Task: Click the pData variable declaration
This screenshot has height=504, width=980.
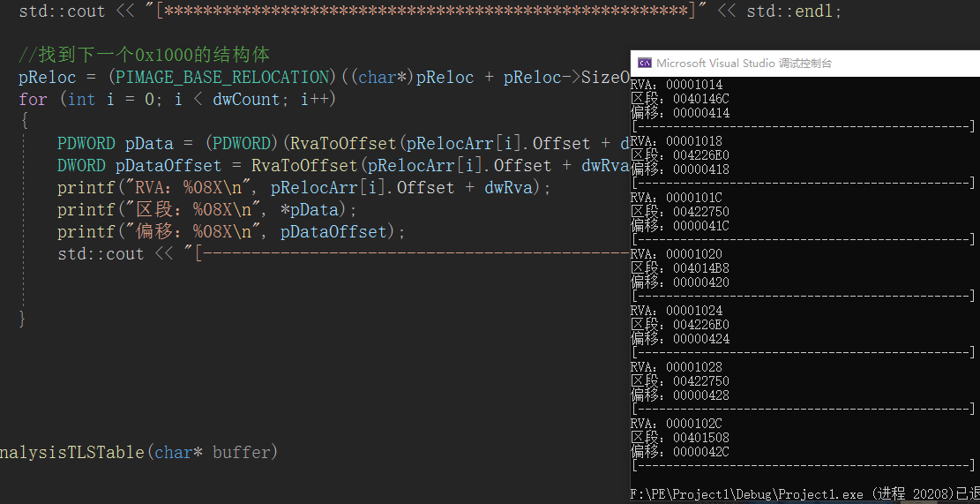Action: pos(149,144)
